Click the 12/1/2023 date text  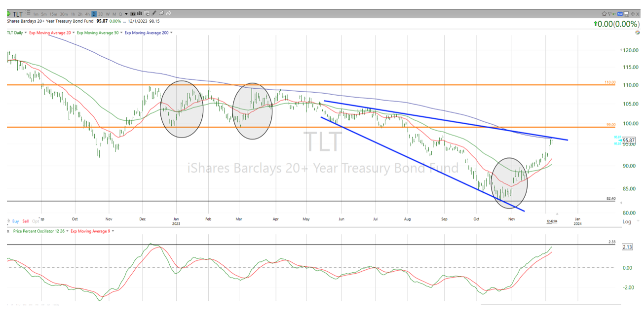coord(137,21)
